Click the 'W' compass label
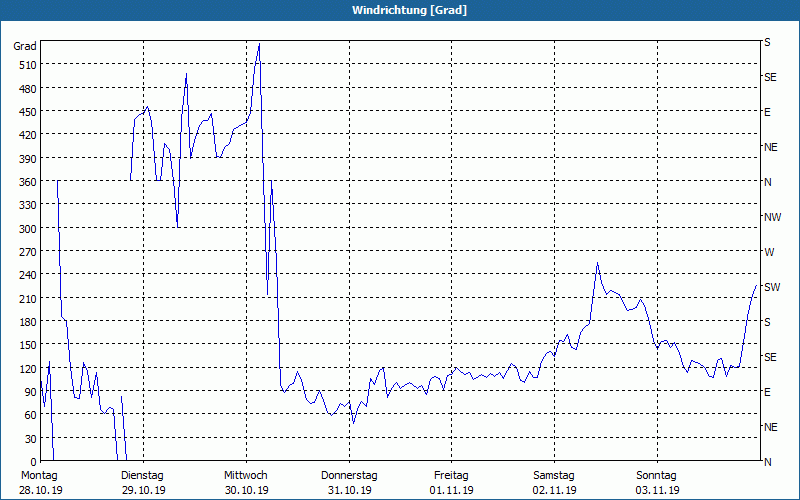This screenshot has width=800, height=500. click(x=769, y=252)
